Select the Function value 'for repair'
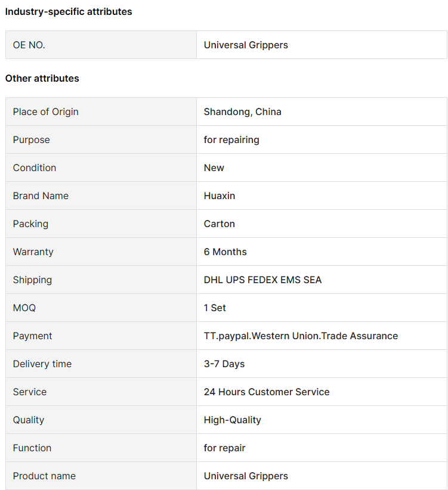Image resolution: width=448 pixels, height=490 pixels. tap(224, 448)
